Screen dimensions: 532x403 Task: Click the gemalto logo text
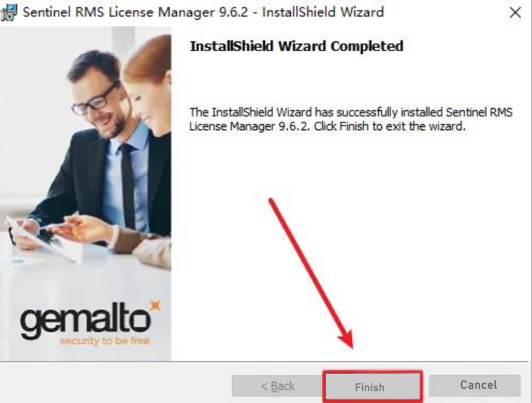[x=85, y=321]
